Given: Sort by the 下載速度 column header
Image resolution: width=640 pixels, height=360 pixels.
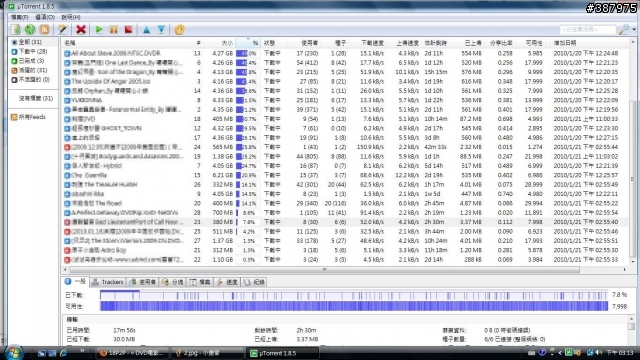Looking at the screenshot, I should (x=368, y=43).
